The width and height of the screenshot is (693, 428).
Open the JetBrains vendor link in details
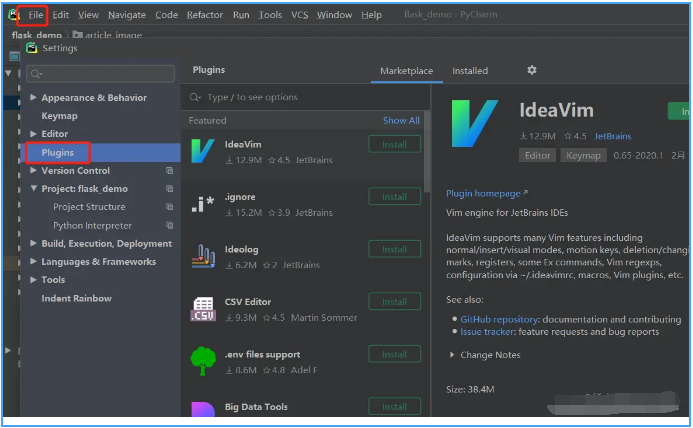point(613,136)
